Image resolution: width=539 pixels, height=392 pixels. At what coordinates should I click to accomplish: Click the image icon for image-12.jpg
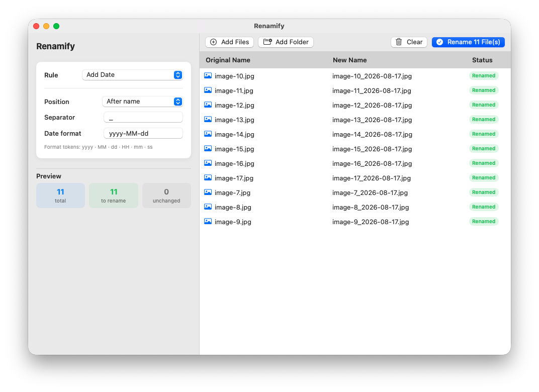(208, 105)
